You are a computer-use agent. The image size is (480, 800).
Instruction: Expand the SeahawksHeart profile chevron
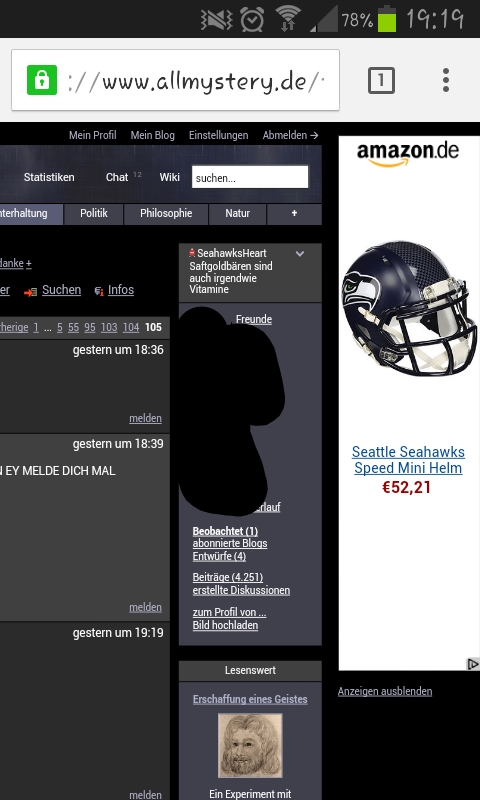(300, 254)
